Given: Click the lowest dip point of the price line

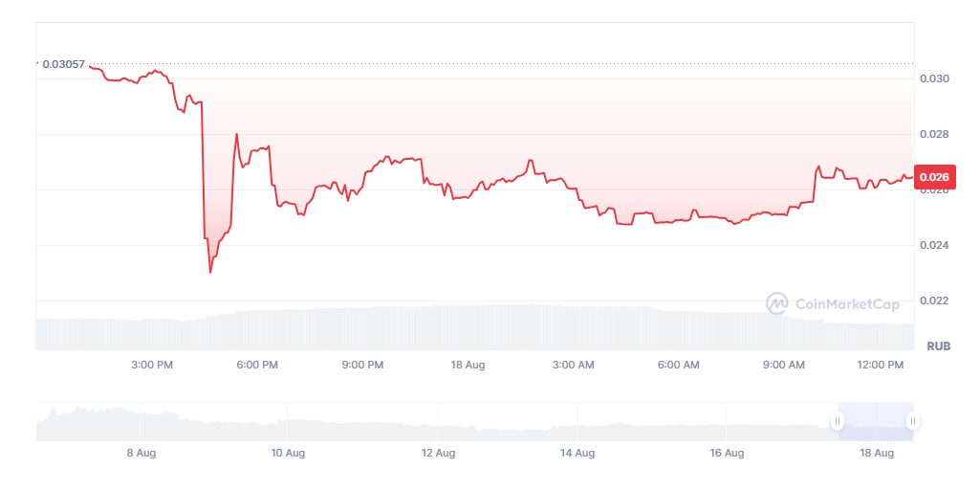Looking at the screenshot, I should click(x=210, y=272).
